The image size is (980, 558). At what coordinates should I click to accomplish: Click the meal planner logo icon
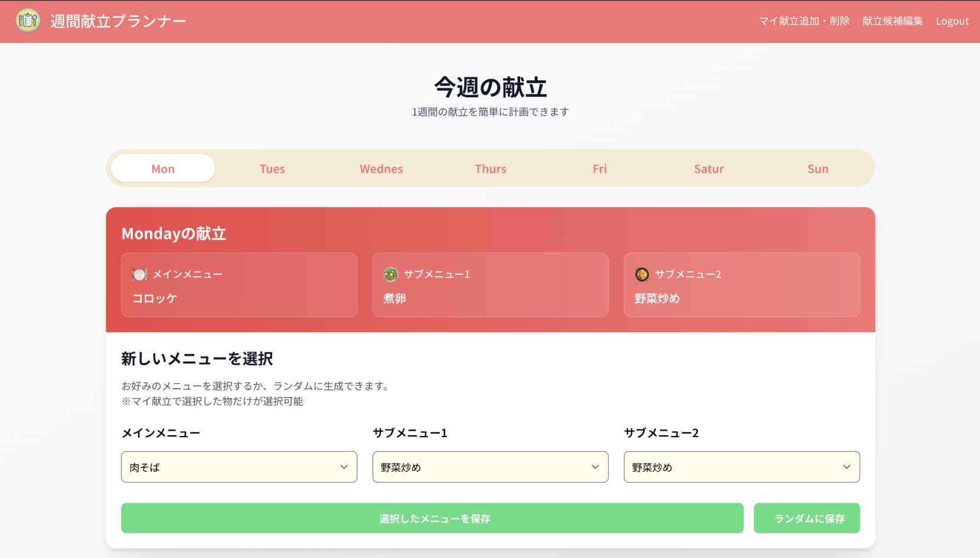click(28, 21)
